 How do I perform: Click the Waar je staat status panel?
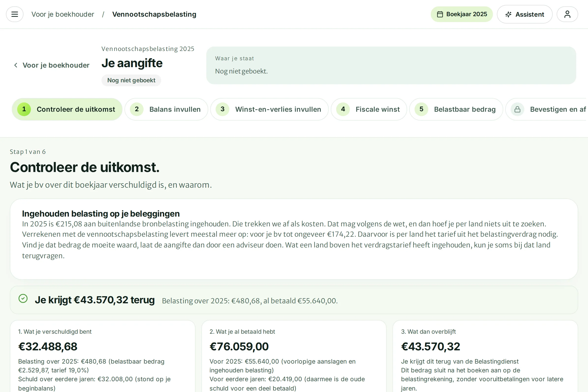391,65
